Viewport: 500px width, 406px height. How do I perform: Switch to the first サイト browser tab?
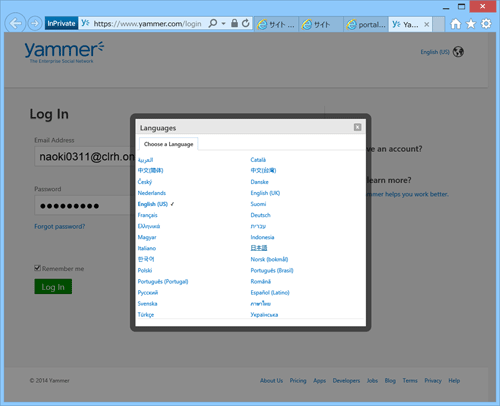pos(277,24)
